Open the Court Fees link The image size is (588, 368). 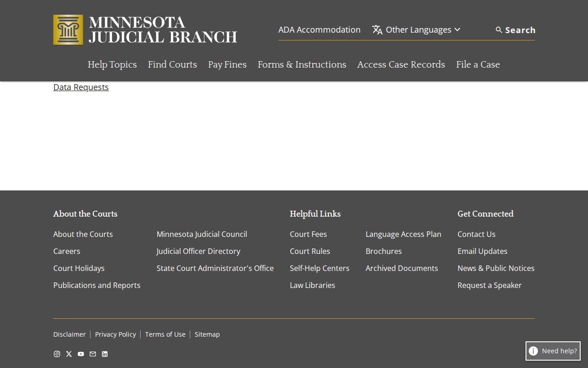(x=308, y=234)
